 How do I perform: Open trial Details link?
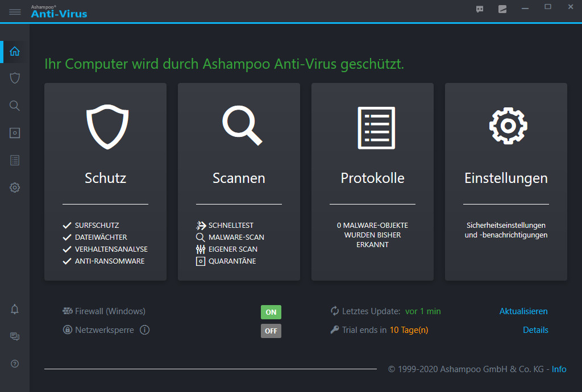(535, 330)
